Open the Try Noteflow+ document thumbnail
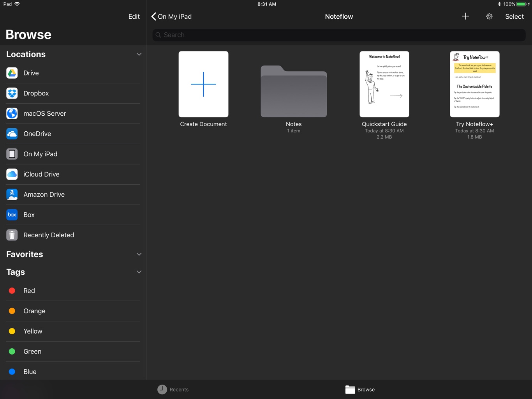 [475, 84]
